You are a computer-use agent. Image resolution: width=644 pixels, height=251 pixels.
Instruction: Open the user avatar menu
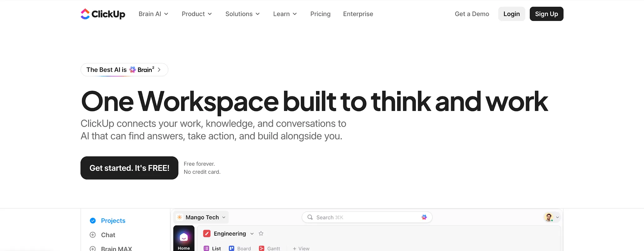pyautogui.click(x=552, y=217)
